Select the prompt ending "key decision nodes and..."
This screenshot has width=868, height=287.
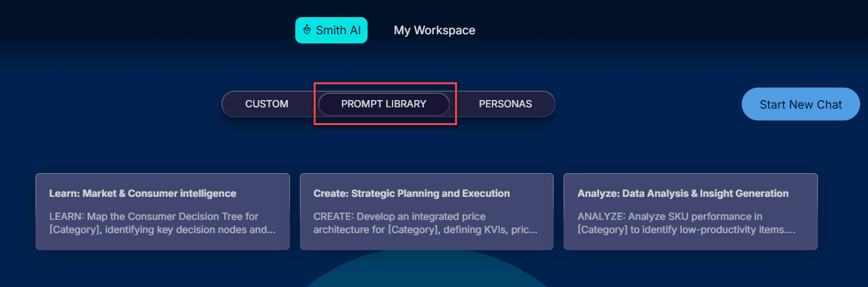[162, 230]
